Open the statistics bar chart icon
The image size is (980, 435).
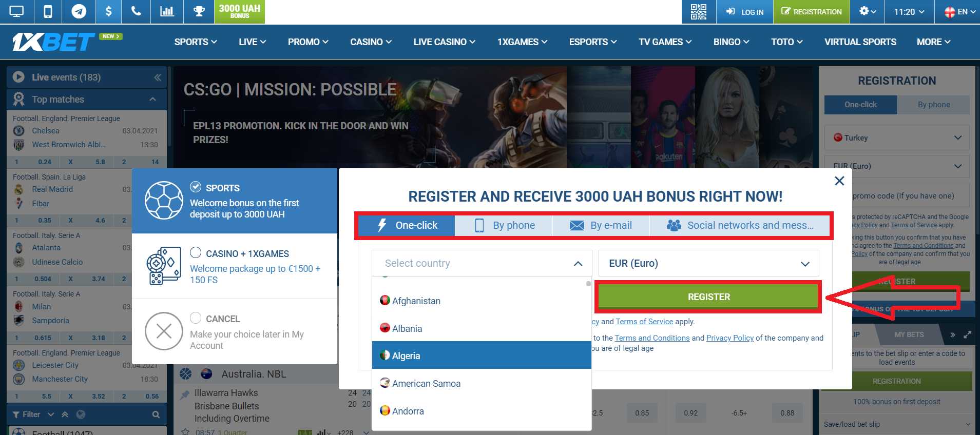pos(167,11)
